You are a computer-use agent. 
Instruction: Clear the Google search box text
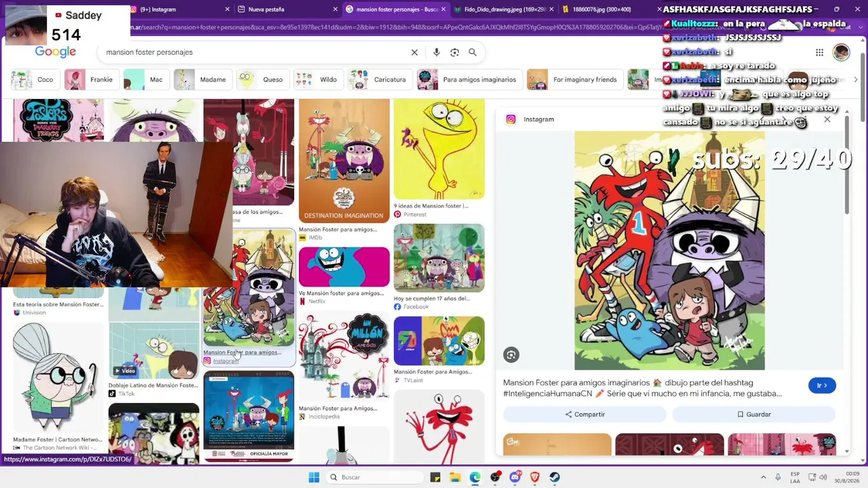click(x=414, y=52)
